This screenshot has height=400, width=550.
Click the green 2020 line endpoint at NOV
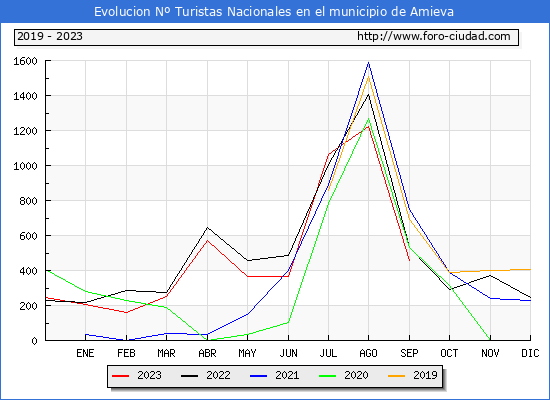[490, 339]
